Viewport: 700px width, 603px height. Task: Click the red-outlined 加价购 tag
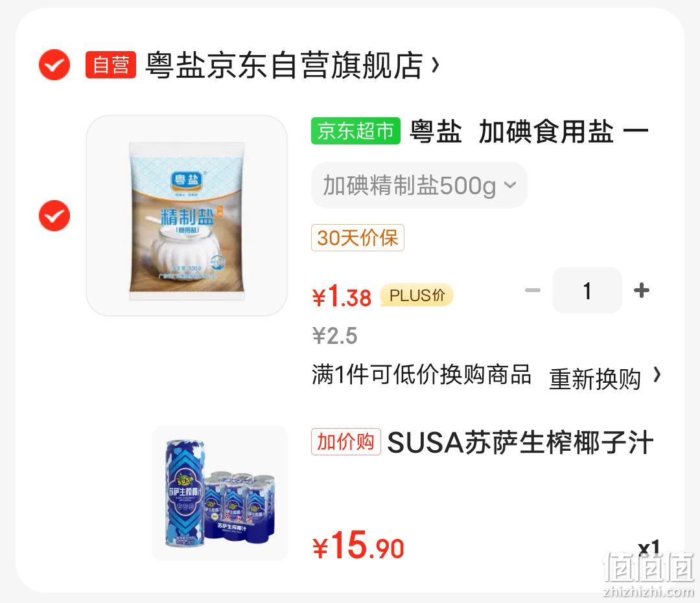(x=346, y=442)
